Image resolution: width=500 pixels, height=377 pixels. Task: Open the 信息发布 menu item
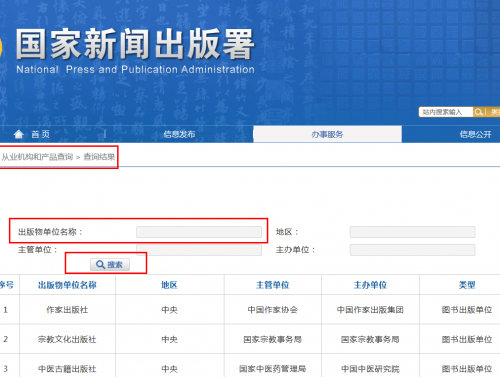pos(179,134)
